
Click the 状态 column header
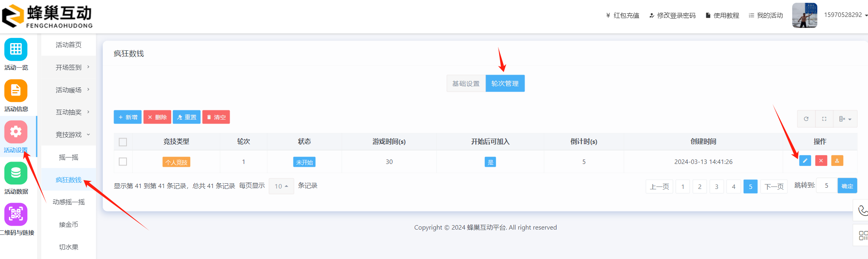(304, 141)
